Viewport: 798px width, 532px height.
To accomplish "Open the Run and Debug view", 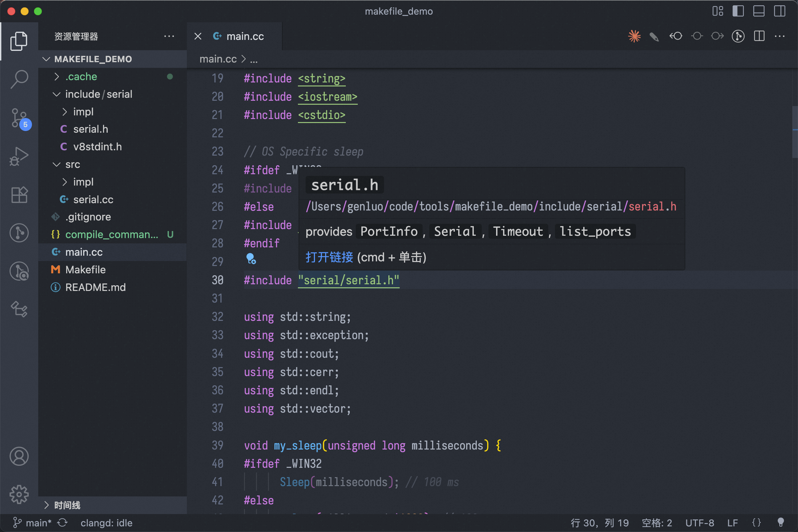I will click(x=19, y=156).
